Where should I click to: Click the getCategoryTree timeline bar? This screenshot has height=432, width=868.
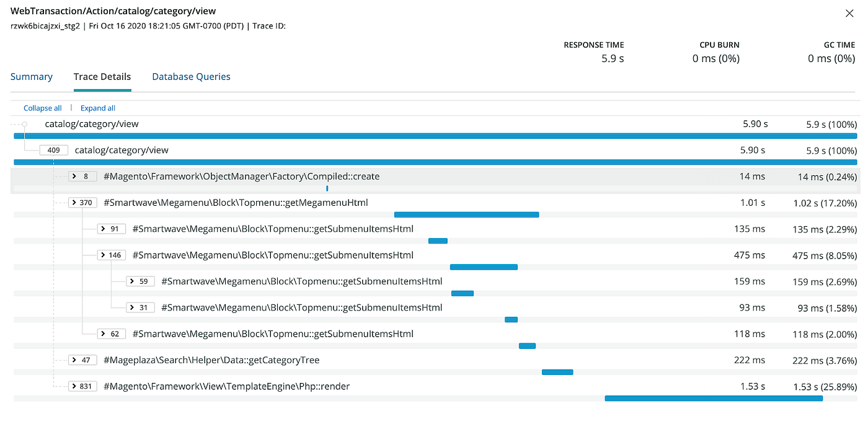click(x=557, y=372)
